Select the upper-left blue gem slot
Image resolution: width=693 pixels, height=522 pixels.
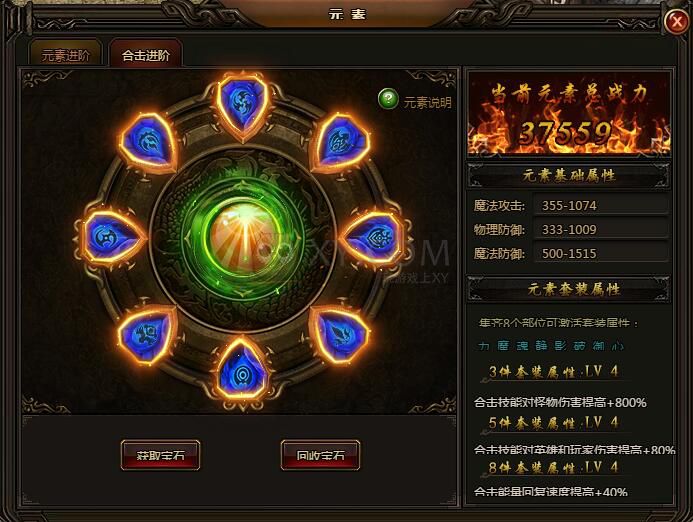[148, 141]
